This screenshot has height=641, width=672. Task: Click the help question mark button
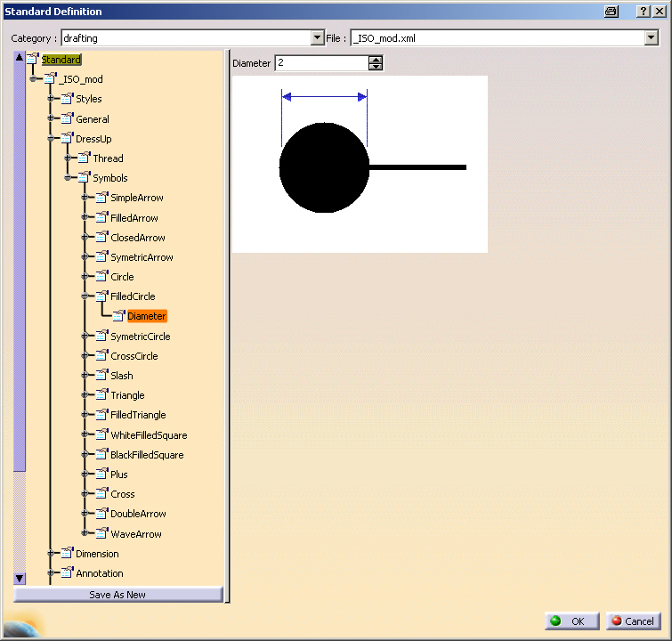tap(643, 12)
